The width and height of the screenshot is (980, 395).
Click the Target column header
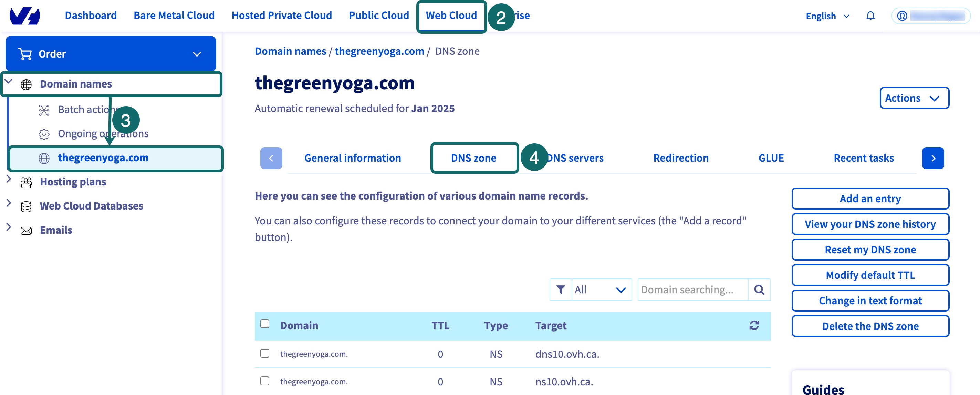pos(551,325)
